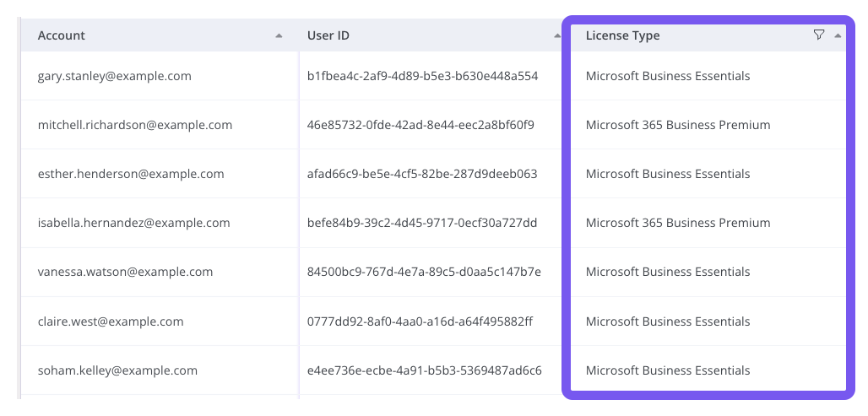Viewport: 868px width, 416px height.
Task: Click user ID e4ee736e-ecbe-4a91-b5b3-5369487ad6c6
Action: (425, 370)
